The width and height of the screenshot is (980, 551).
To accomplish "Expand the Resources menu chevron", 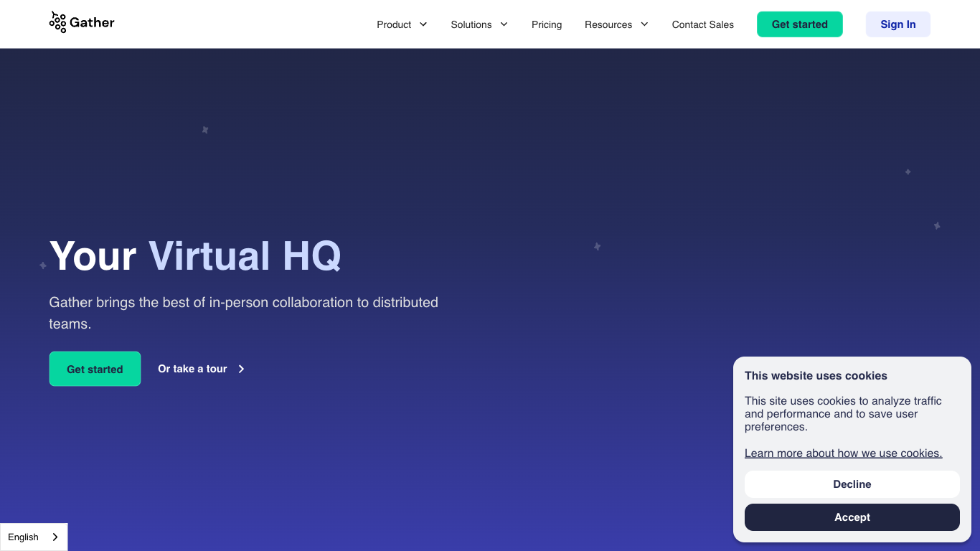I will (644, 24).
